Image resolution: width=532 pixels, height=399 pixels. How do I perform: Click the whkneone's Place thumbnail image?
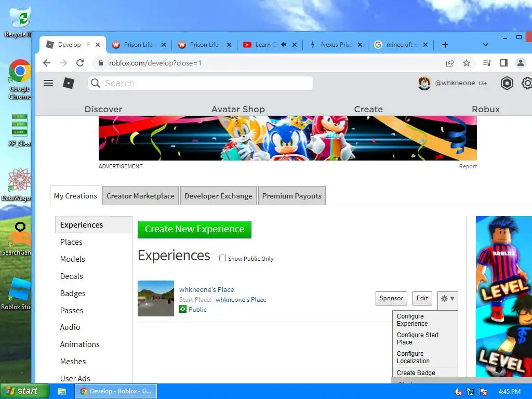pos(156,298)
